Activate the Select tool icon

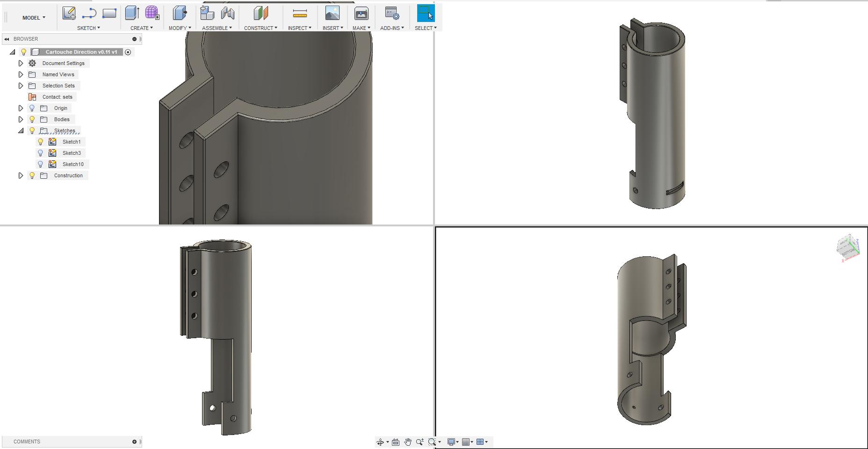click(426, 13)
